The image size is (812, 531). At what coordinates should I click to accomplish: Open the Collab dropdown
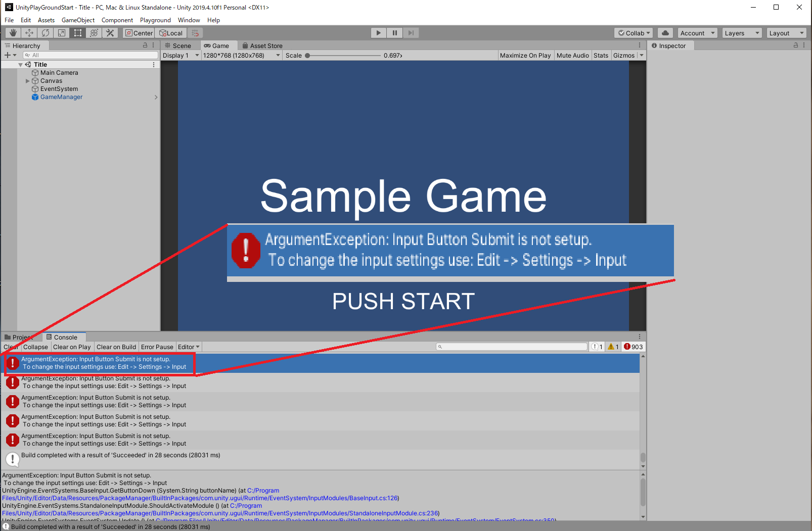(x=634, y=33)
